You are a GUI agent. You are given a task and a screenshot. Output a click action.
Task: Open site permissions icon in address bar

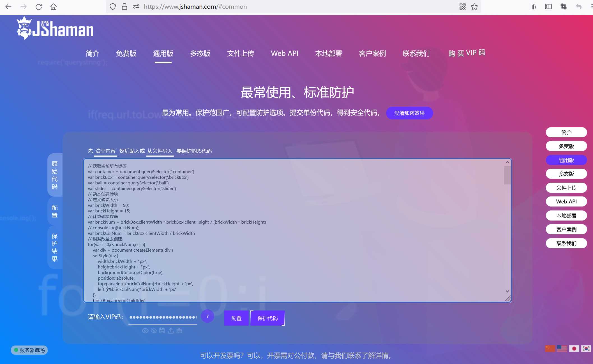[136, 7]
